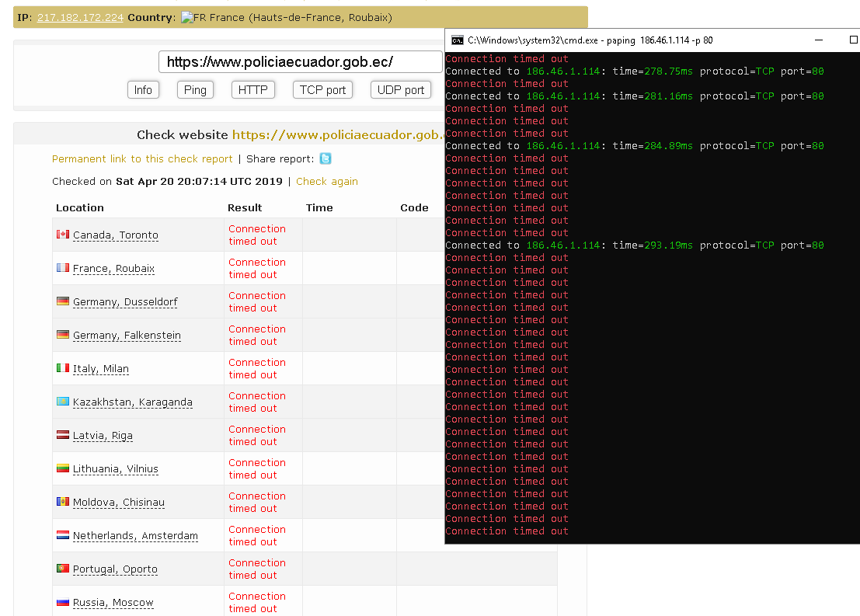The height and width of the screenshot is (616, 860).
Task: Click the Latvia flag icon
Action: pos(63,435)
